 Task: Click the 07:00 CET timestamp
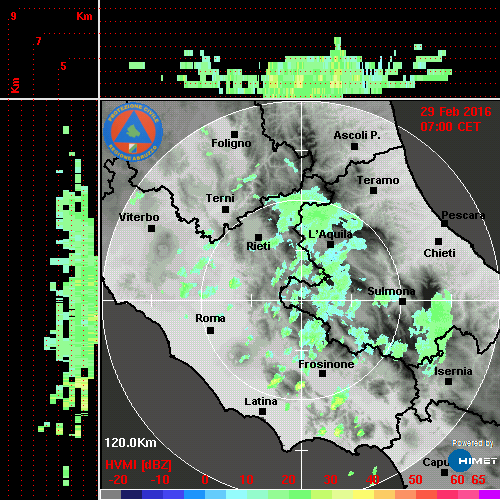450,127
